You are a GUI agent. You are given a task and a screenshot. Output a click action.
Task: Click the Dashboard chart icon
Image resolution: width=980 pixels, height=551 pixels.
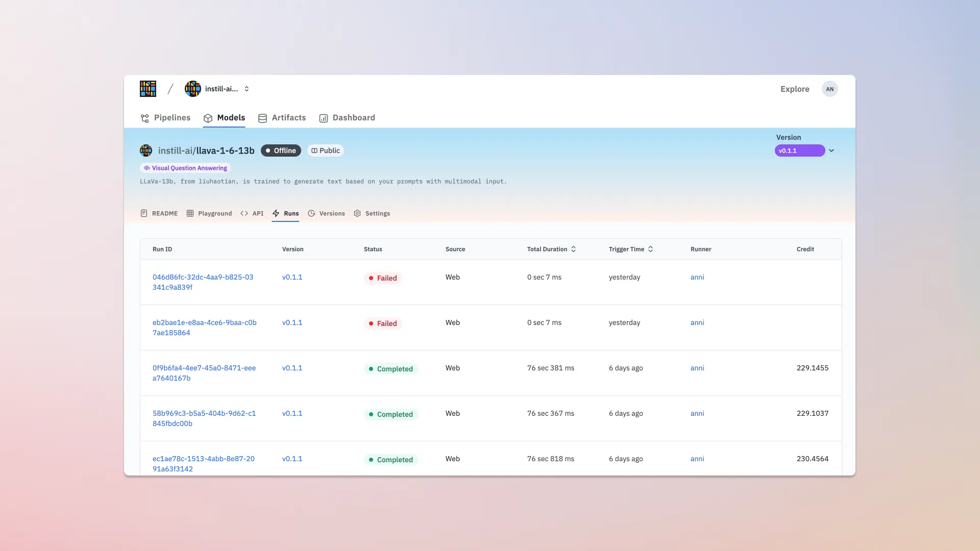click(324, 118)
